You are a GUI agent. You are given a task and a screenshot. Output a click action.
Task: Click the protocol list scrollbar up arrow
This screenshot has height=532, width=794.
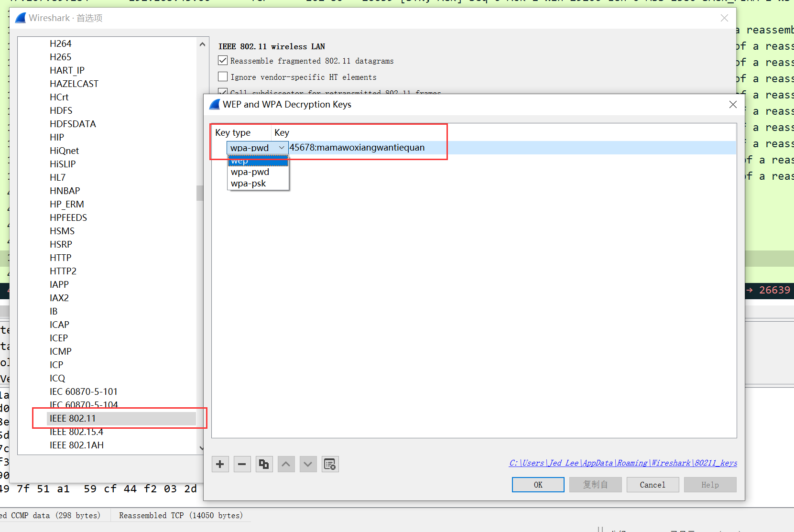pos(203,44)
